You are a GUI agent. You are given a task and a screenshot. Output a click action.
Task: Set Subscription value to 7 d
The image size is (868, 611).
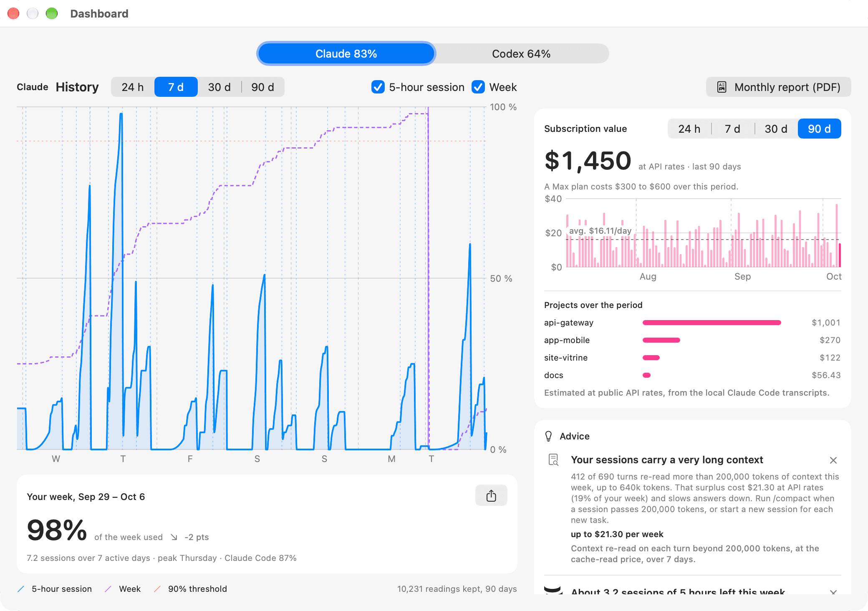click(x=733, y=129)
